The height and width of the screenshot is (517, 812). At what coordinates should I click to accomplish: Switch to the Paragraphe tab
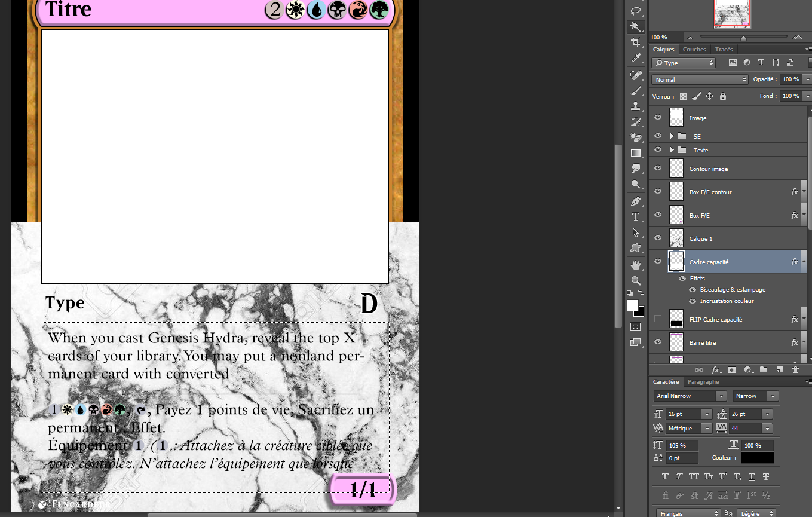pos(703,381)
